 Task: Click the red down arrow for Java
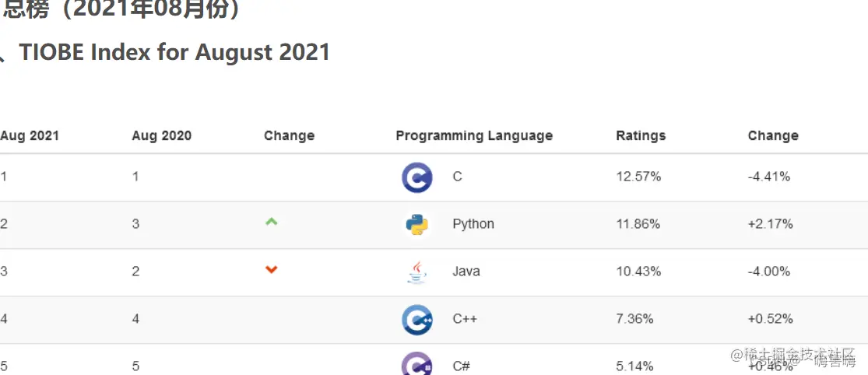[x=271, y=270]
